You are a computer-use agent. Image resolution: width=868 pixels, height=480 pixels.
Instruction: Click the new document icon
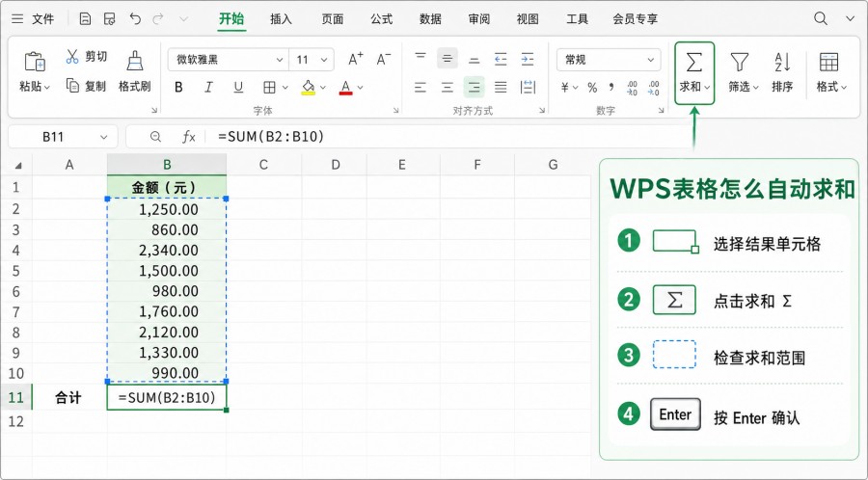pos(85,19)
